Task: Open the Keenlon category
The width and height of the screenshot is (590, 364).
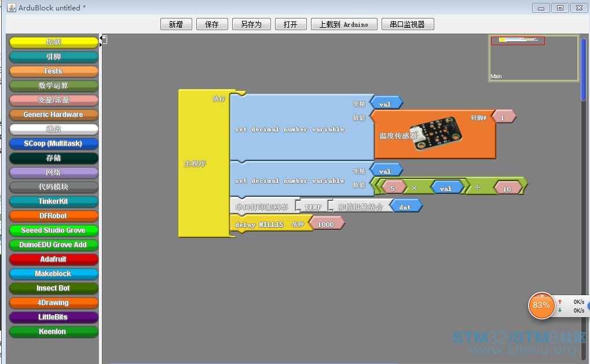Action: 53,332
